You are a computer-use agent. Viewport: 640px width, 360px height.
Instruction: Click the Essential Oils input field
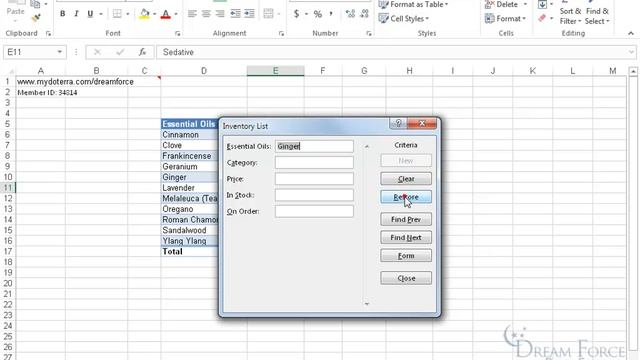pyautogui.click(x=314, y=146)
